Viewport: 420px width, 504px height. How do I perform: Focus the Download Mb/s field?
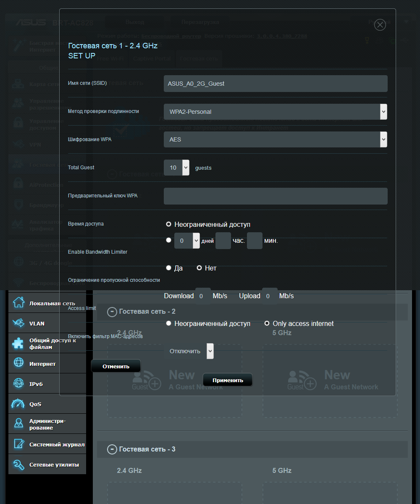[x=203, y=296]
